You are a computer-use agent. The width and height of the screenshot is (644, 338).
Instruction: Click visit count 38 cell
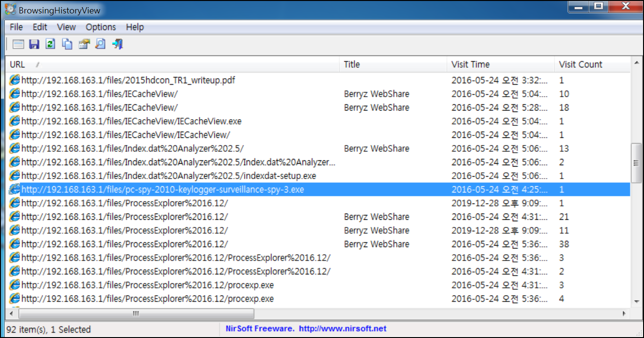pyautogui.click(x=564, y=244)
